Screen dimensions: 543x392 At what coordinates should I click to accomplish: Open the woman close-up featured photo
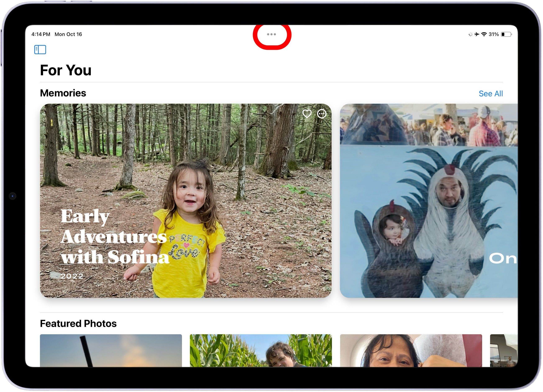411,350
